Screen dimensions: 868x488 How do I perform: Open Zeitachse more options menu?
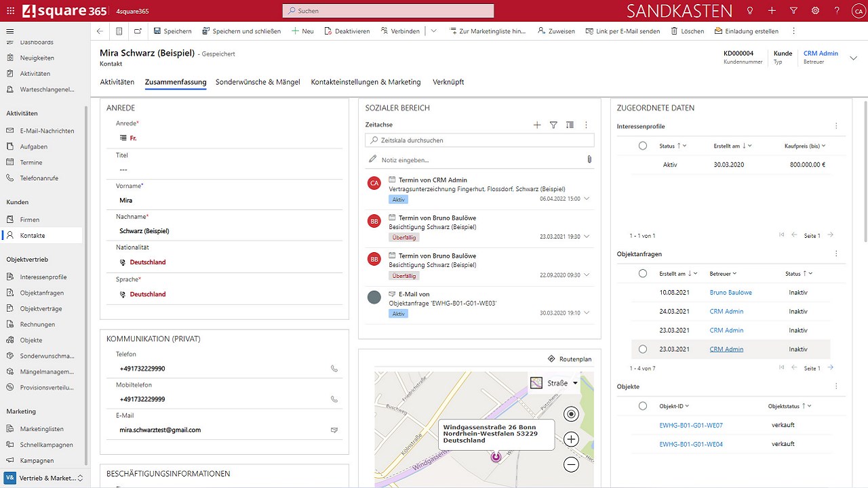[x=586, y=125]
